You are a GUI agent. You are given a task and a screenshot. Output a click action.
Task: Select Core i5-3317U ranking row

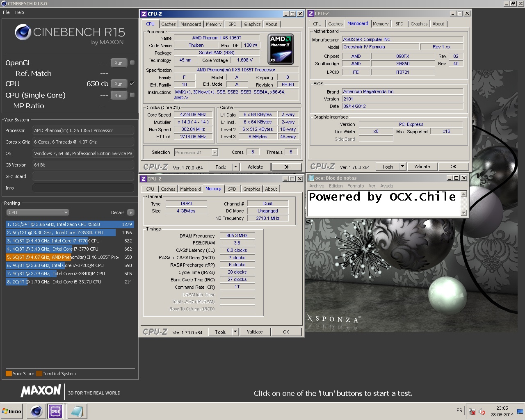[69, 282]
